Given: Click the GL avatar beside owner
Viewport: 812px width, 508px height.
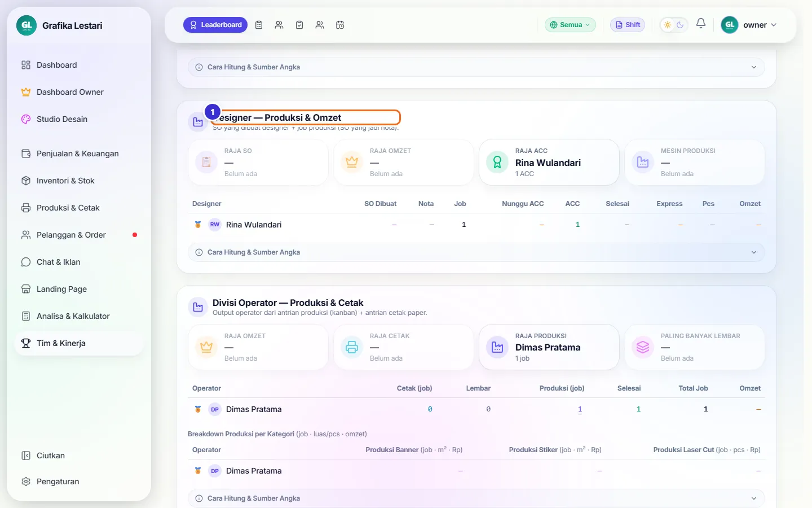Looking at the screenshot, I should pos(730,25).
